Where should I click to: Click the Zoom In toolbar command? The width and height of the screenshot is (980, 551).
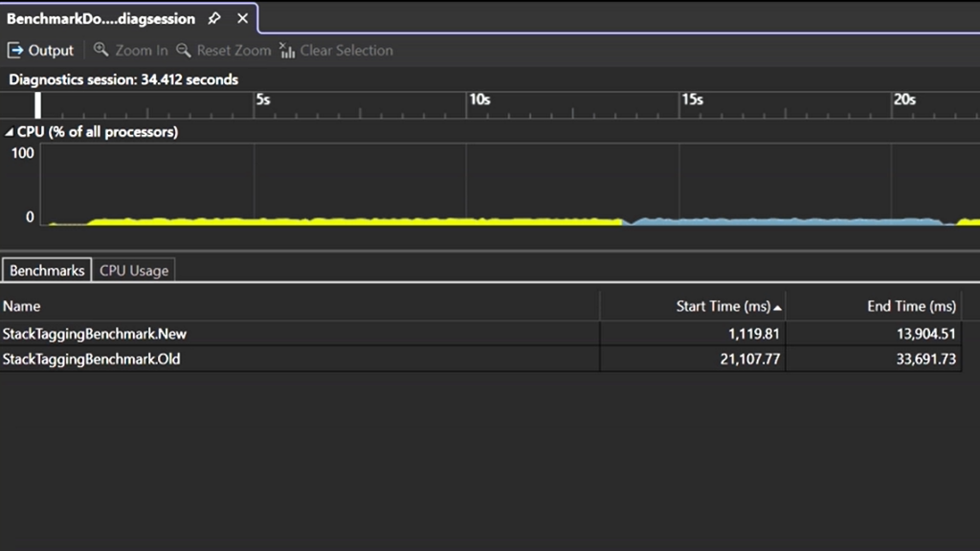pyautogui.click(x=141, y=50)
